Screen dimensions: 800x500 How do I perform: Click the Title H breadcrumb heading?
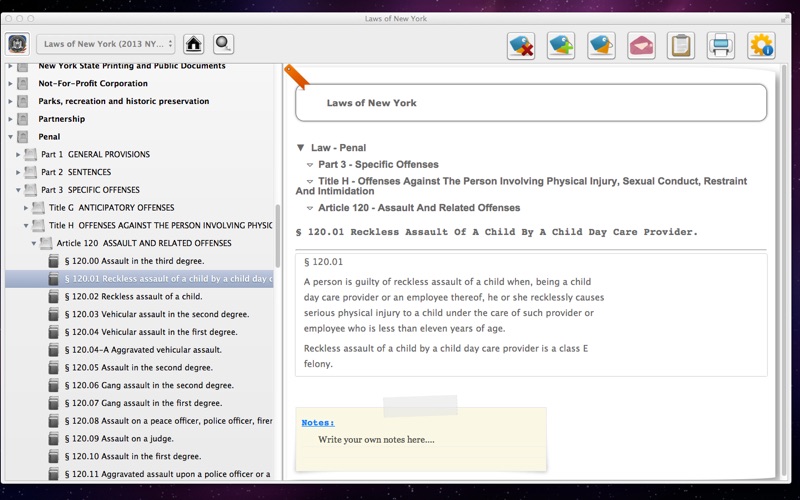pyautogui.click(x=521, y=186)
